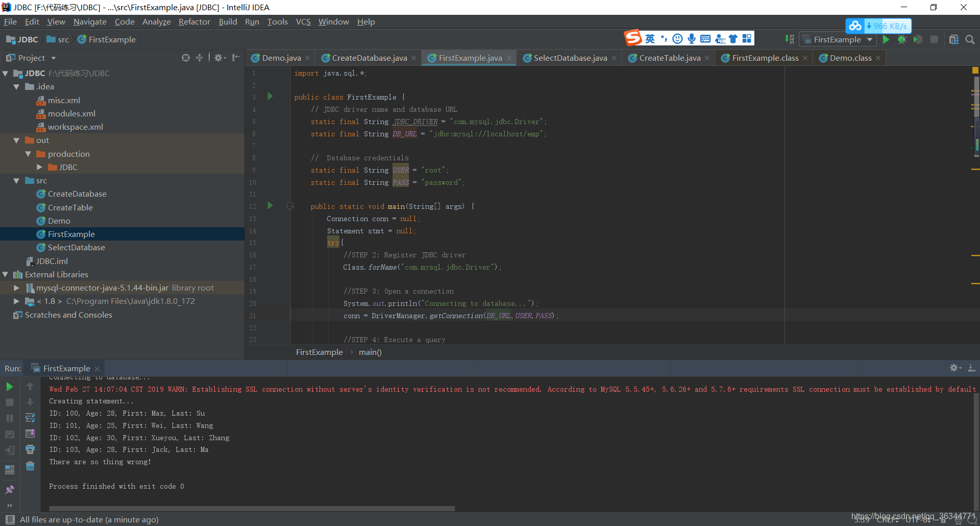Click the src breadcrumb in navigation bar
This screenshot has width=980, height=526.
click(x=58, y=39)
